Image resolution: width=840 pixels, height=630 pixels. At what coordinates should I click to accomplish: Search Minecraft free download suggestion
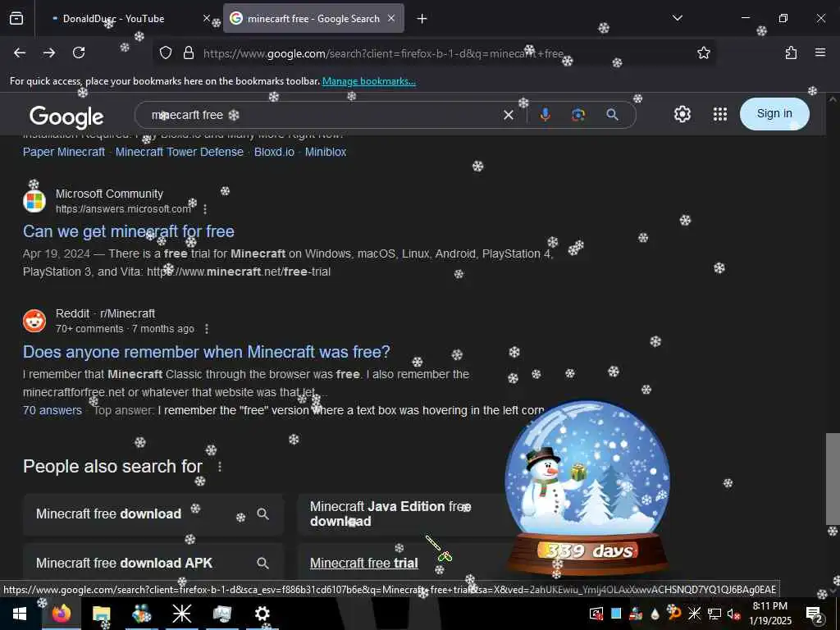[153, 514]
